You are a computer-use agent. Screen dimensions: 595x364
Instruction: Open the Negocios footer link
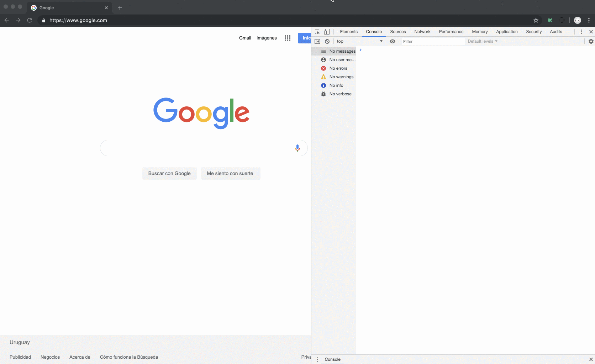tap(50, 357)
